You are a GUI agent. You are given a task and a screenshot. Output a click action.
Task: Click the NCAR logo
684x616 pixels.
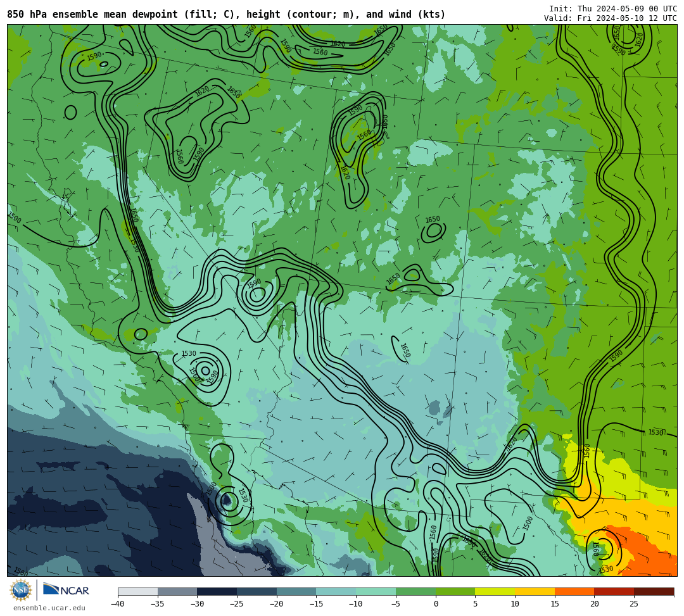coord(66,590)
